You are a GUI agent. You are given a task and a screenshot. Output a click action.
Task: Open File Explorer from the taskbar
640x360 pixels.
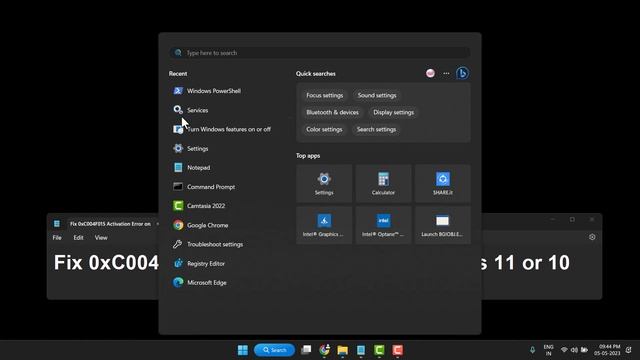click(342, 350)
